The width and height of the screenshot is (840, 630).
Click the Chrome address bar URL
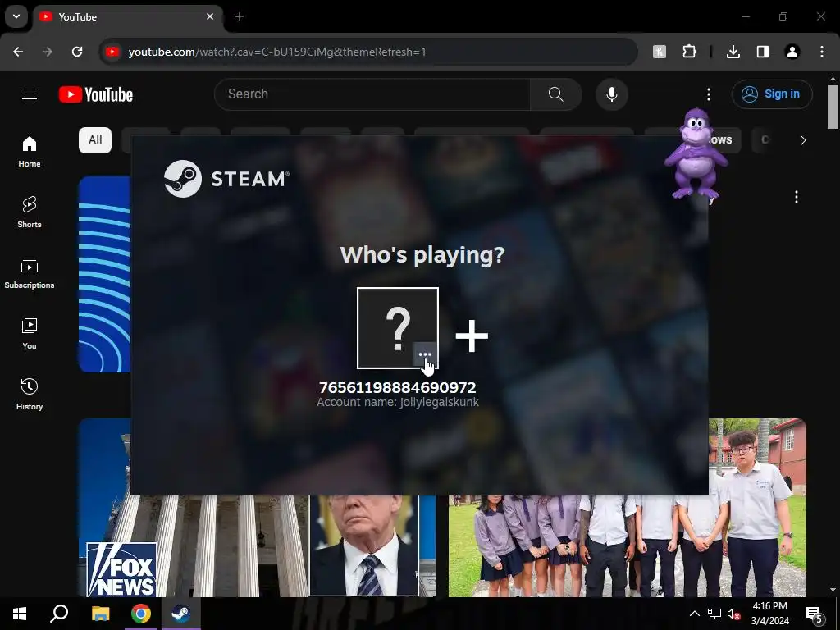click(277, 52)
